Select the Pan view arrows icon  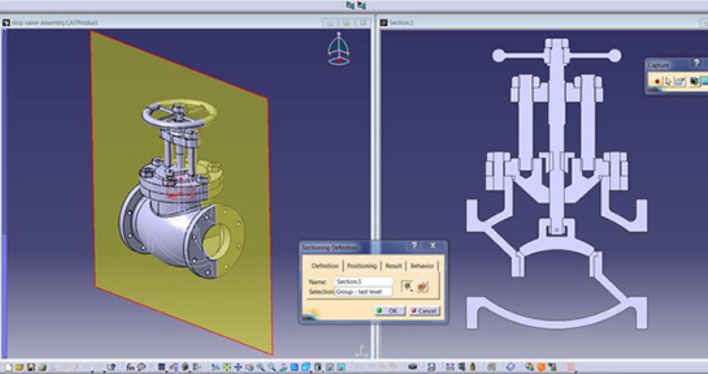238,367
